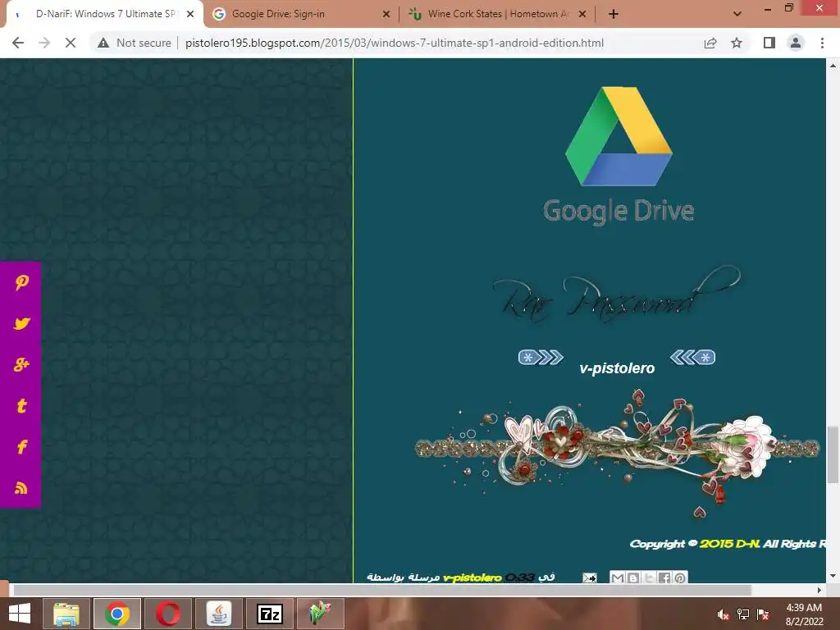Stop loading the page
The height and width of the screenshot is (630, 840).
click(x=71, y=43)
